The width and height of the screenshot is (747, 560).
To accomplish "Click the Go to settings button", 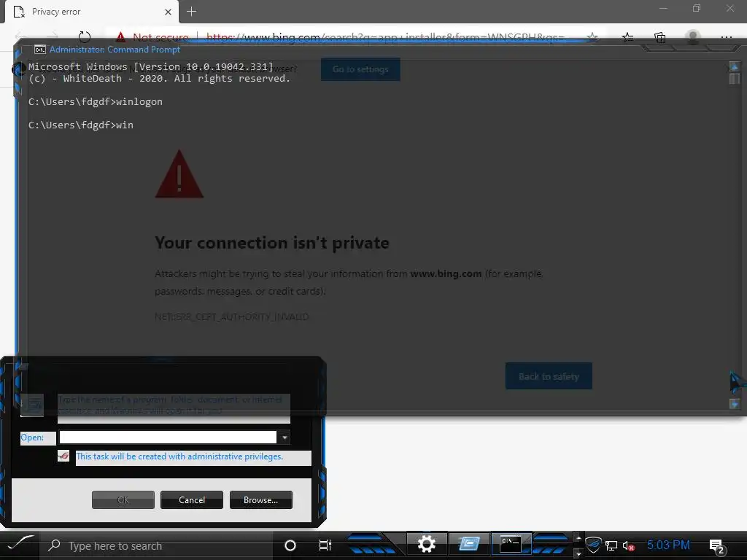I will pyautogui.click(x=360, y=69).
